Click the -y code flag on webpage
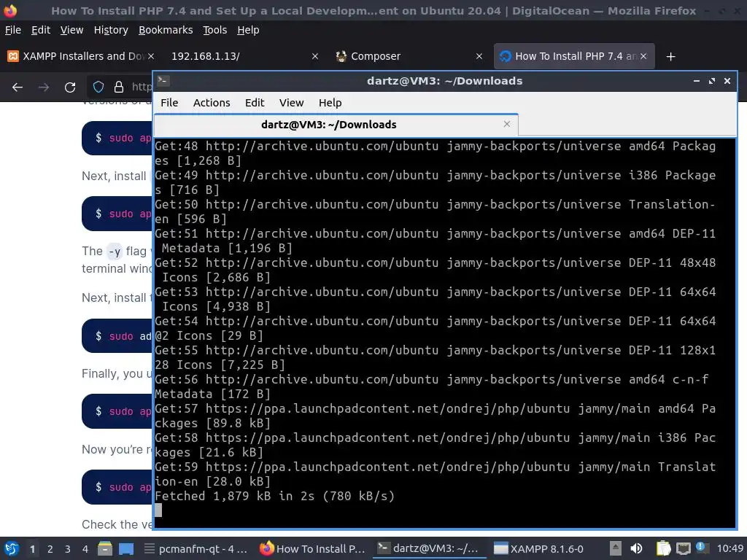747x560 pixels. pos(115,252)
